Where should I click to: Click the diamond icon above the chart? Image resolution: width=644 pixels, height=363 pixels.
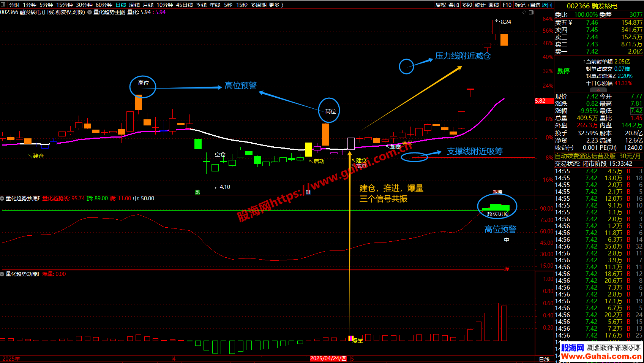coord(524,13)
